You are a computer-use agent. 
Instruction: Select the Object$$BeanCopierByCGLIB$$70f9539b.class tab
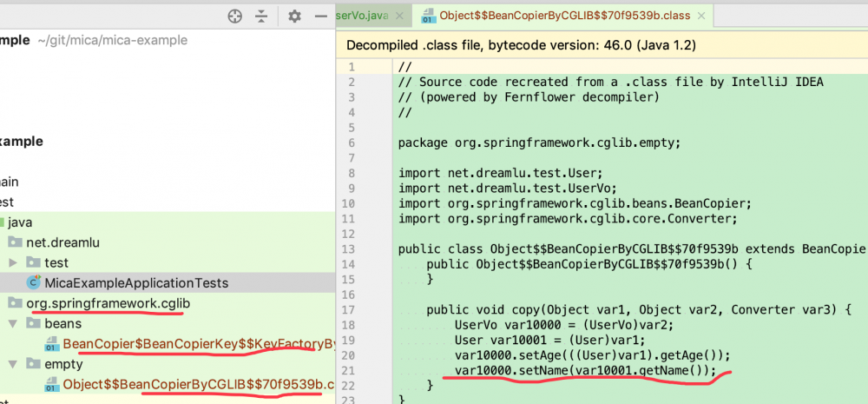[565, 16]
